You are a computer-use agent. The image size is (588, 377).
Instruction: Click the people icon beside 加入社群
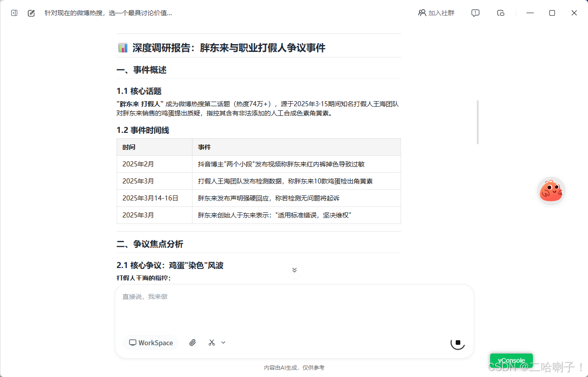422,13
